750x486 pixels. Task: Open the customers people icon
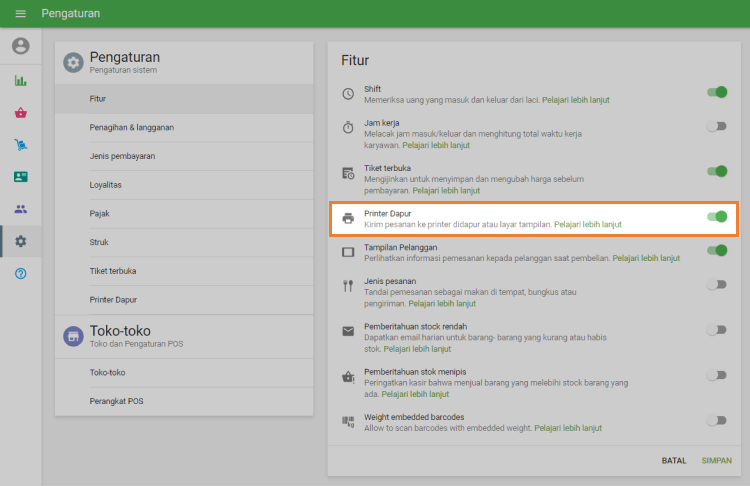[21, 209]
